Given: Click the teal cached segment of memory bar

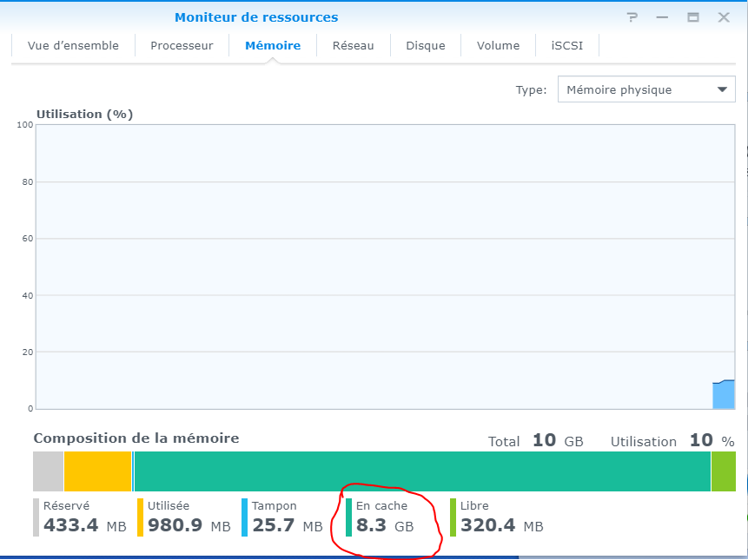Looking at the screenshot, I should [x=422, y=472].
